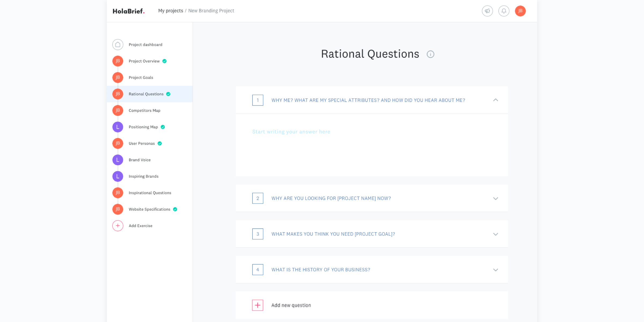Screen dimensions: 644x322
Task: Open the Website Specifications exercise
Action: pos(150,209)
